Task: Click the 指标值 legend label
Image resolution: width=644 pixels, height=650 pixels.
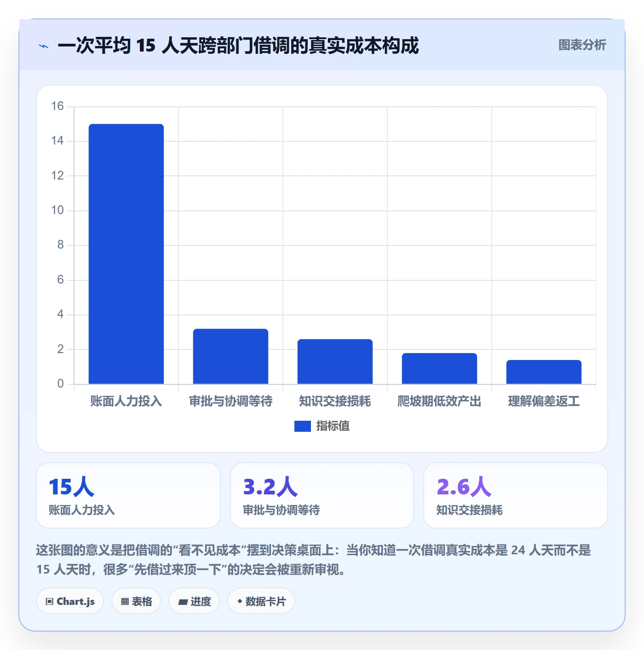Action: [333, 426]
